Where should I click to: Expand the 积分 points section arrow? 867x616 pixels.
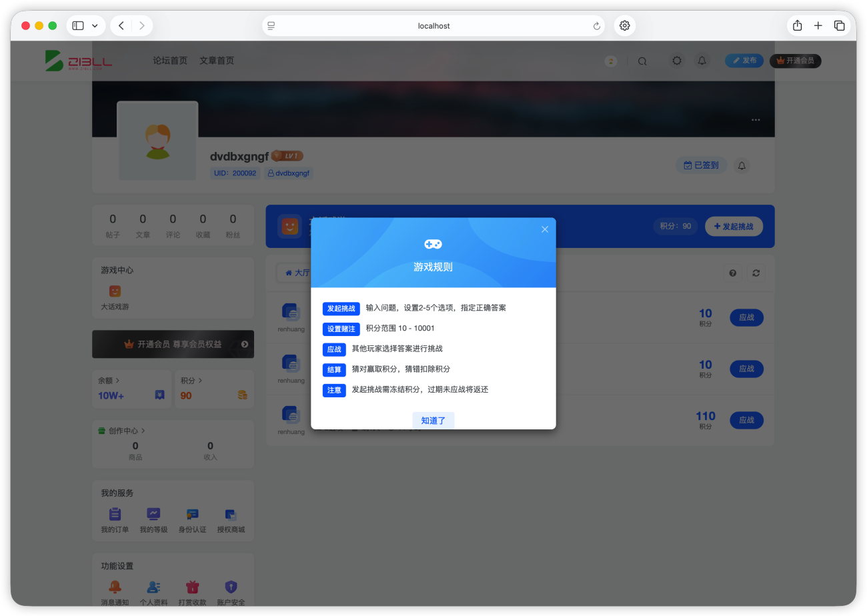tap(200, 381)
